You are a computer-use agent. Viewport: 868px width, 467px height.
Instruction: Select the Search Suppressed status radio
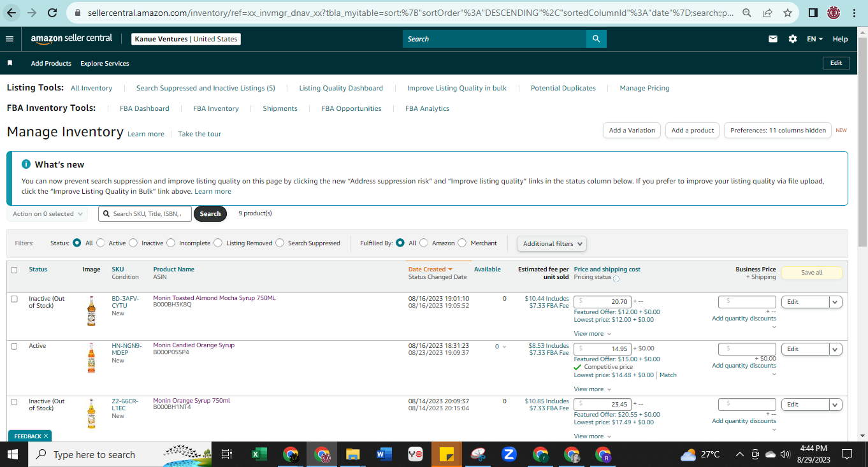[280, 243]
